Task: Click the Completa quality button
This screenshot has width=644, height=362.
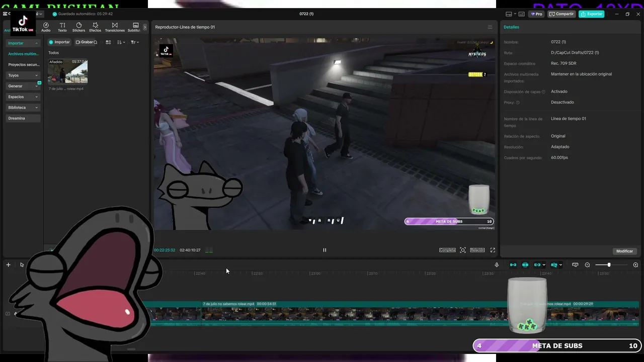Action: point(447,250)
